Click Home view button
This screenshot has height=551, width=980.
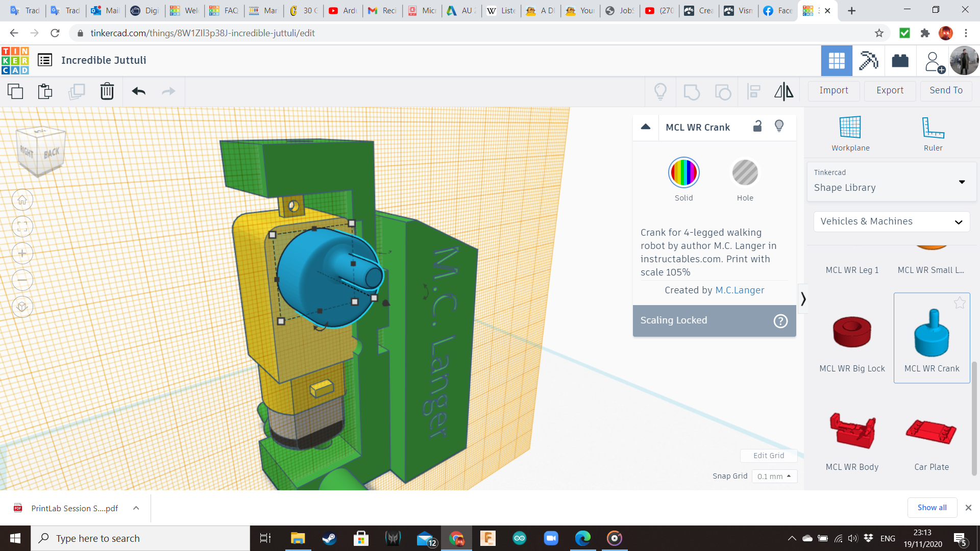(22, 200)
